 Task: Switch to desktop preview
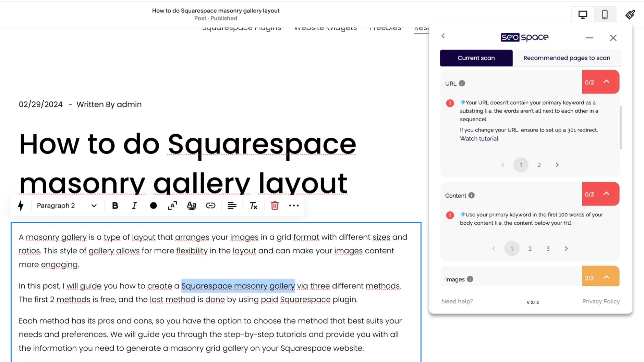(583, 14)
